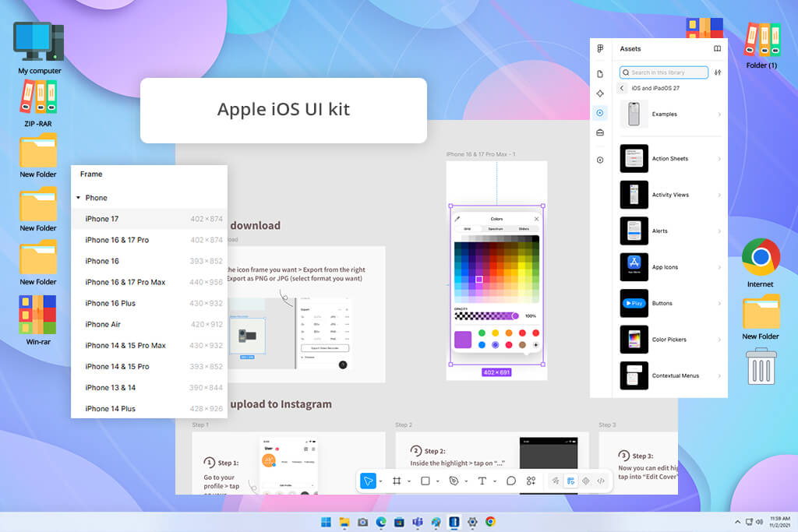The width and height of the screenshot is (798, 532).
Task: Open Text tool options dropdown arrow
Action: (x=495, y=481)
